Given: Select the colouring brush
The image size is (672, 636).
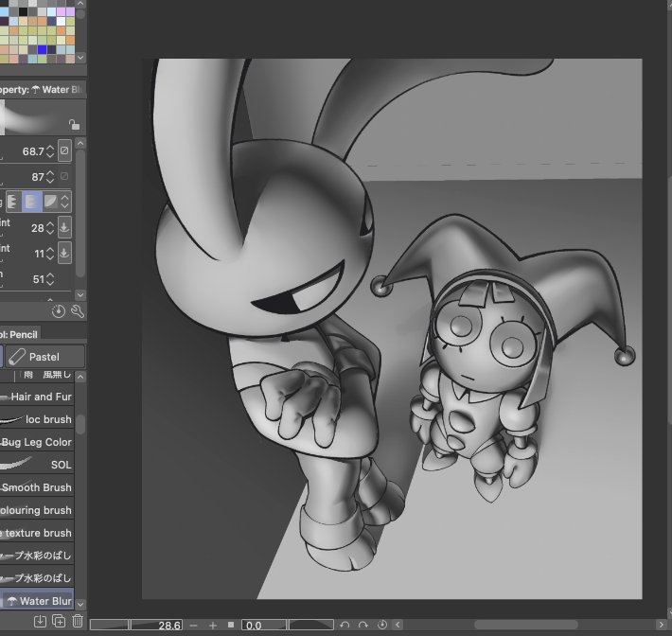Looking at the screenshot, I should click(37, 510).
